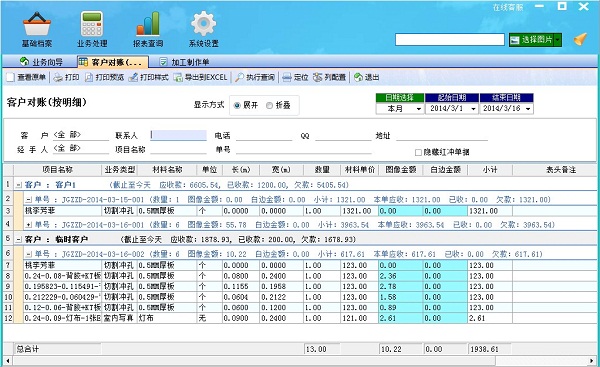Click horizontal scrollbar left arrow
600x367 pixels.
tap(8, 361)
